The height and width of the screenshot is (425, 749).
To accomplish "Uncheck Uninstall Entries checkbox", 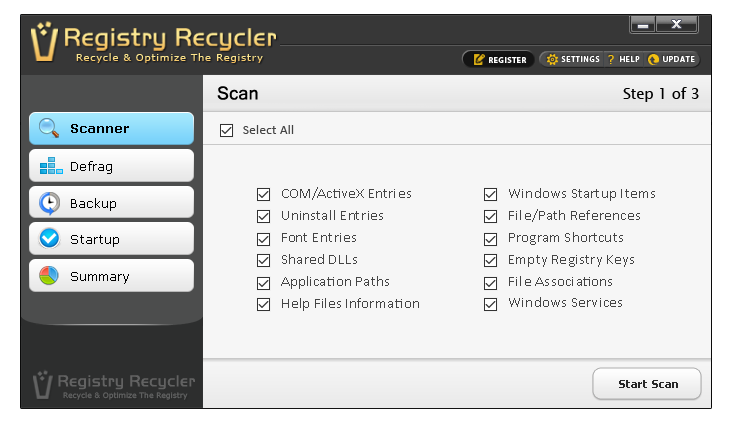I will 263,216.
